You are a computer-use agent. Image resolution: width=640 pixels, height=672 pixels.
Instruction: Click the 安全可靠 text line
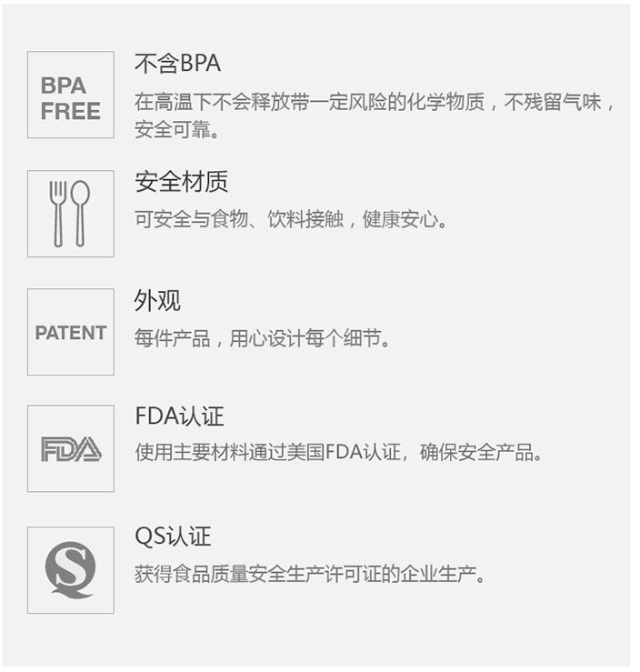click(177, 129)
